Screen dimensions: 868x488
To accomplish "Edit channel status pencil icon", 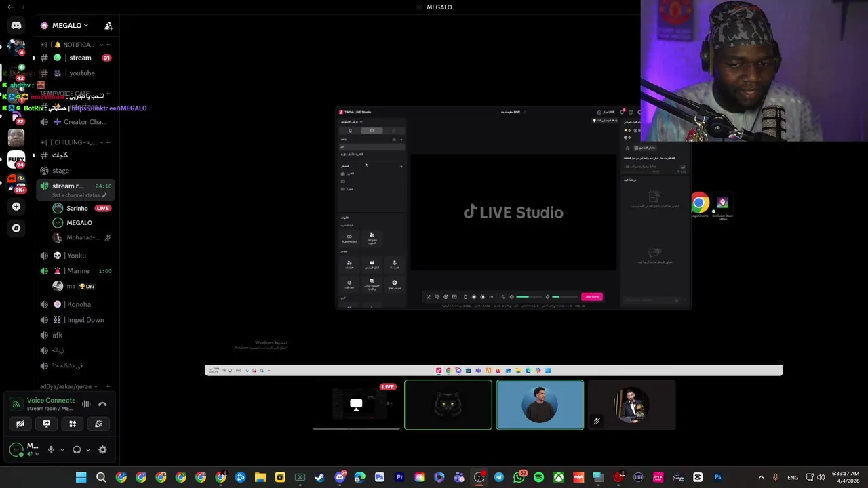I will coord(104,195).
